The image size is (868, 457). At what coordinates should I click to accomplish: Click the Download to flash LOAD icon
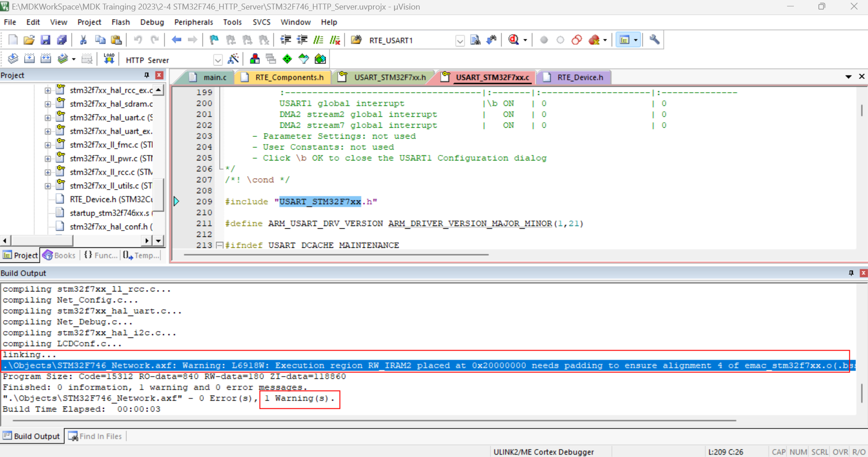(x=109, y=59)
